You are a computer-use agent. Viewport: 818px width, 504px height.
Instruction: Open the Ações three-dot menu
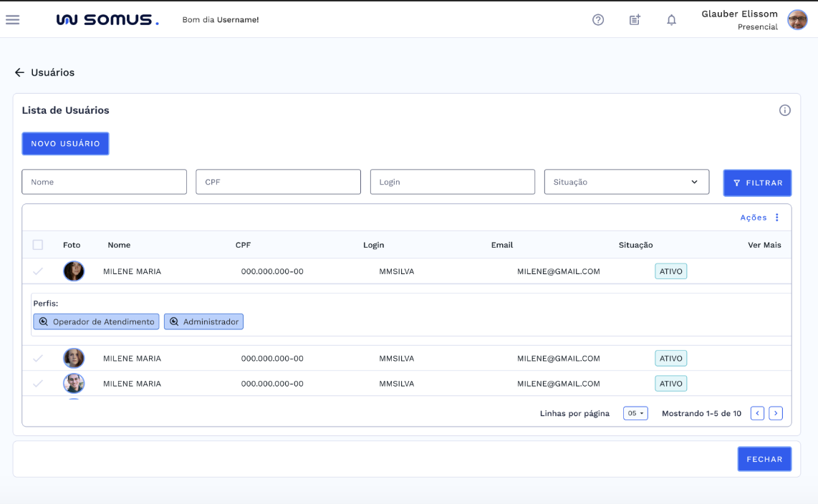(777, 218)
